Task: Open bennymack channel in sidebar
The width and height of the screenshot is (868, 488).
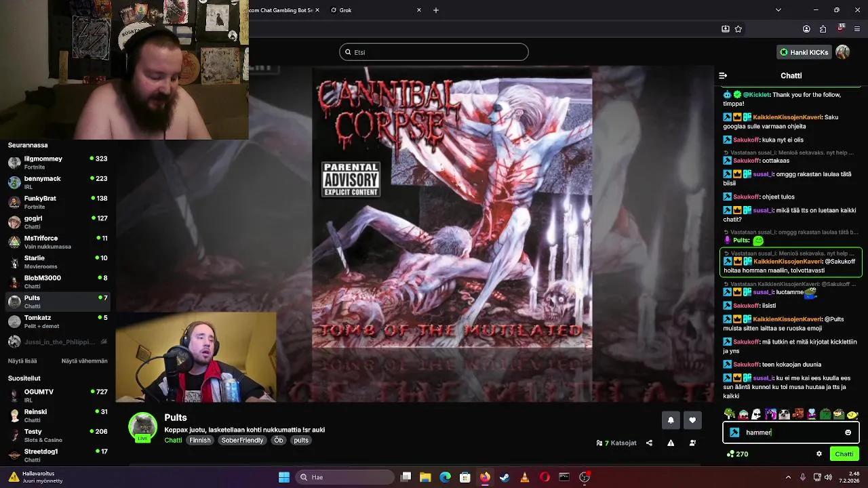Action: pos(58,182)
